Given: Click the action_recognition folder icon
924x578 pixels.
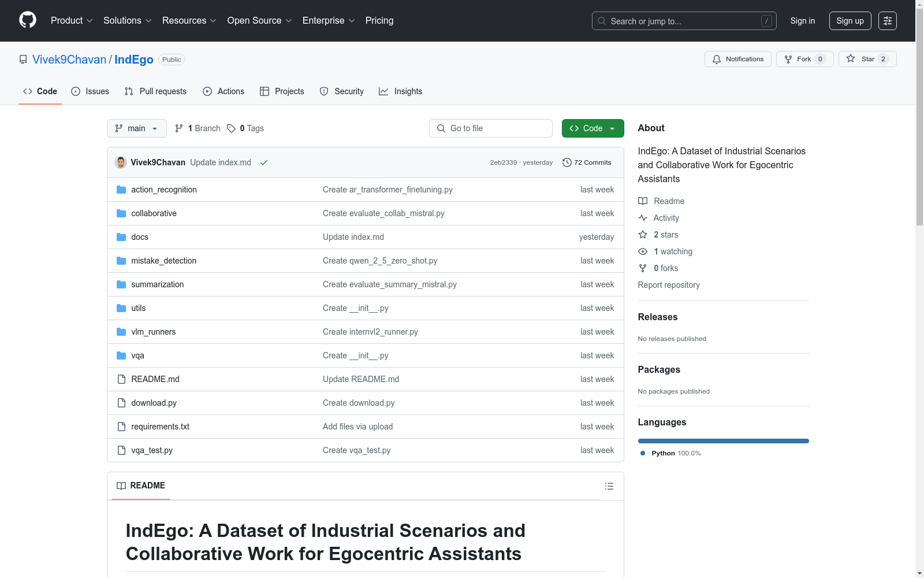Looking at the screenshot, I should coord(121,190).
